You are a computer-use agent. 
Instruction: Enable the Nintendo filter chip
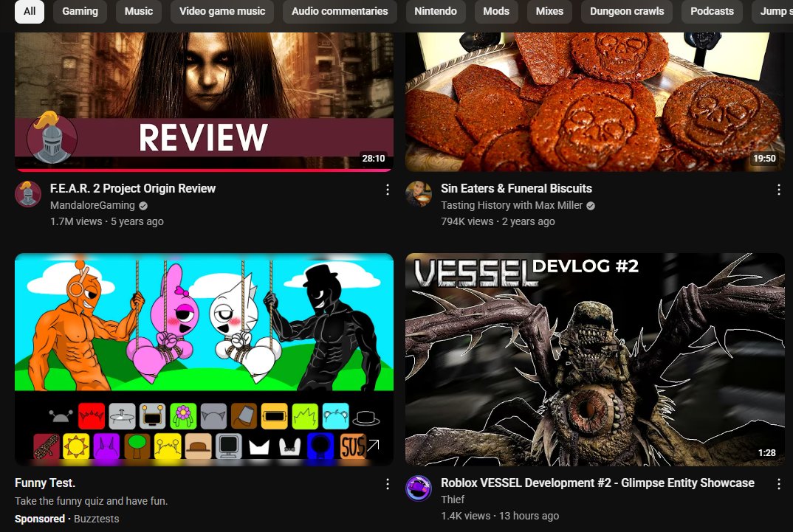click(436, 11)
